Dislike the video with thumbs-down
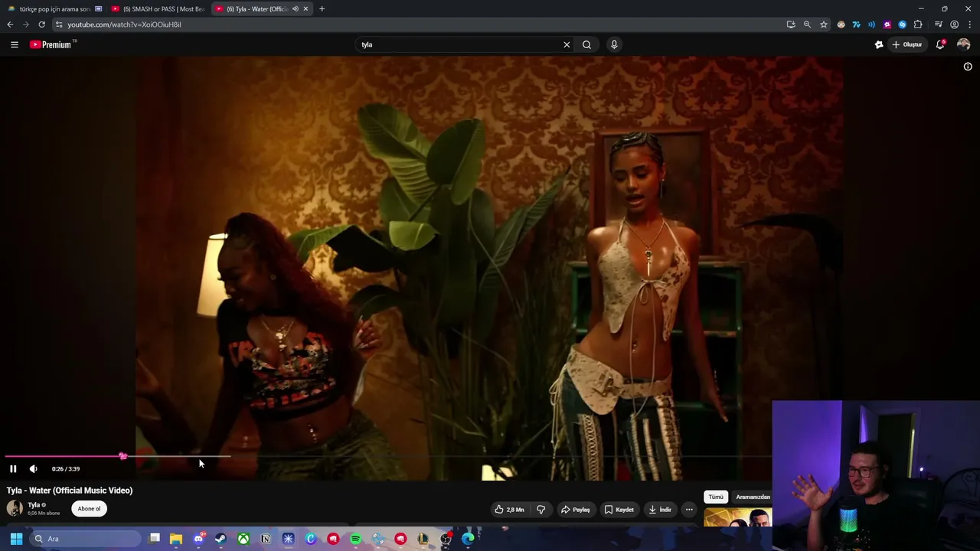 pos(541,510)
